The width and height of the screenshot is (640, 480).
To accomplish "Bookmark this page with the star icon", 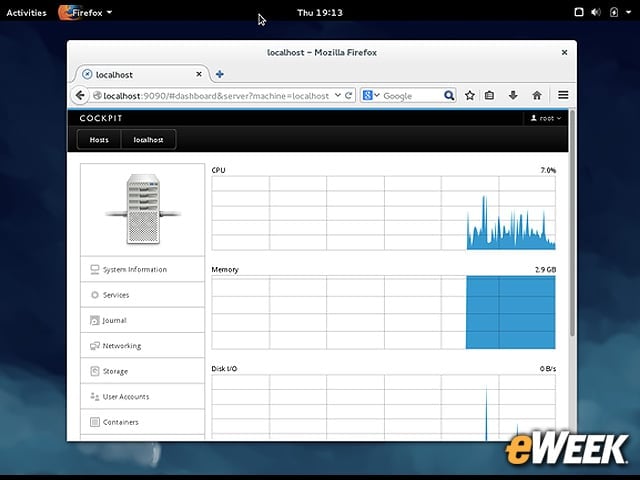I will click(x=470, y=96).
